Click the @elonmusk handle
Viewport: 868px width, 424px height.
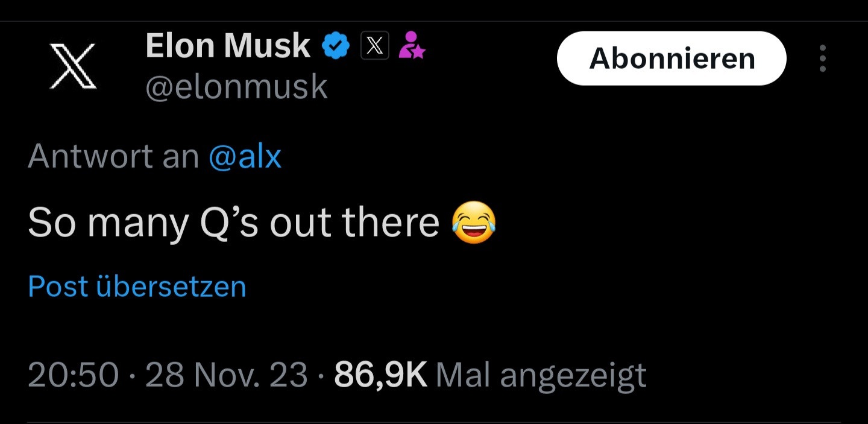(x=236, y=87)
